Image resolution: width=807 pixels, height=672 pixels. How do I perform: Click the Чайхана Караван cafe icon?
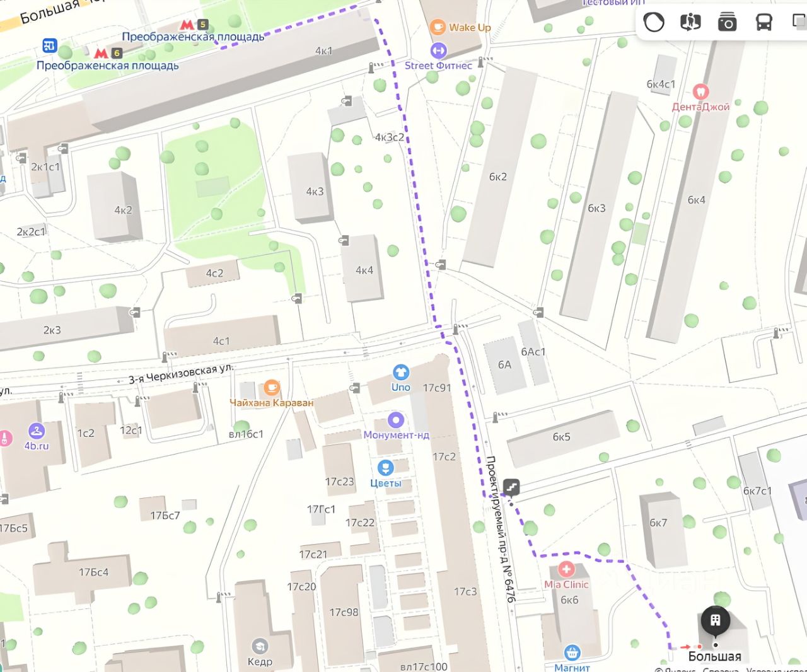pyautogui.click(x=272, y=387)
